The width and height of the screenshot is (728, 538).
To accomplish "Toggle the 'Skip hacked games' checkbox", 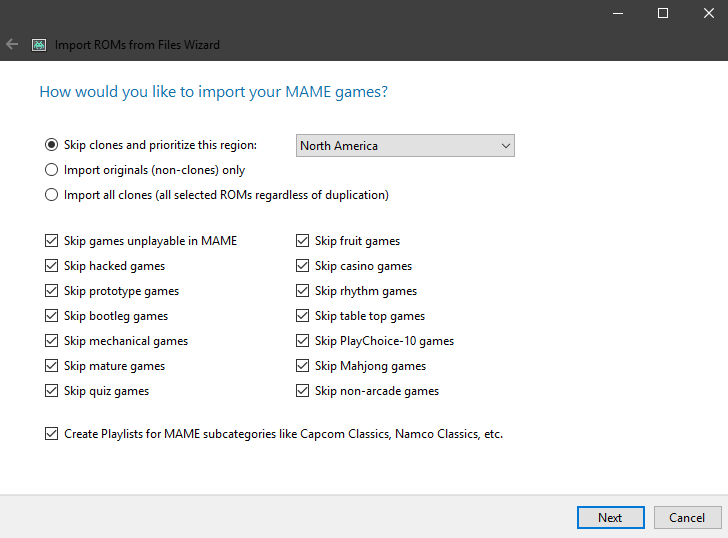I will 52,266.
